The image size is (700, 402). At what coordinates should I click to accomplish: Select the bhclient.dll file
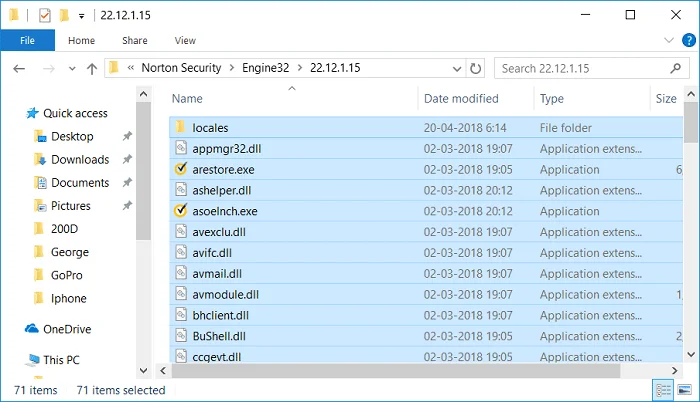coord(426,316)
